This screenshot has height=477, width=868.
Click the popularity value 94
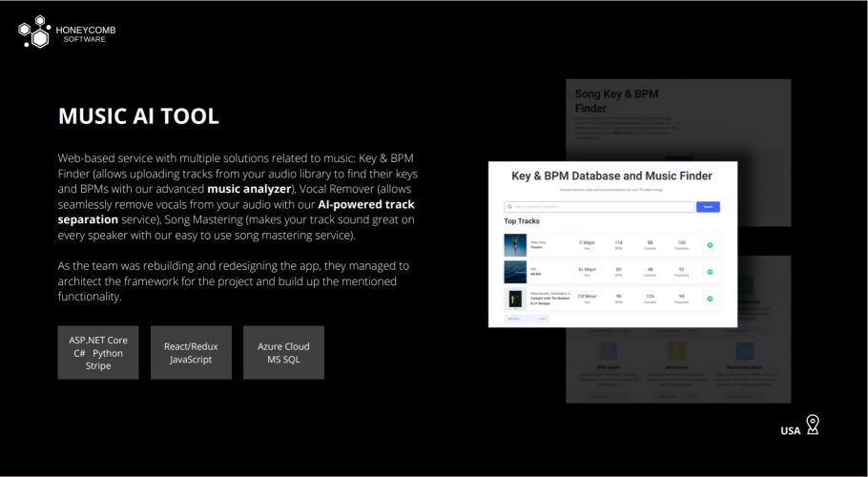tap(681, 296)
